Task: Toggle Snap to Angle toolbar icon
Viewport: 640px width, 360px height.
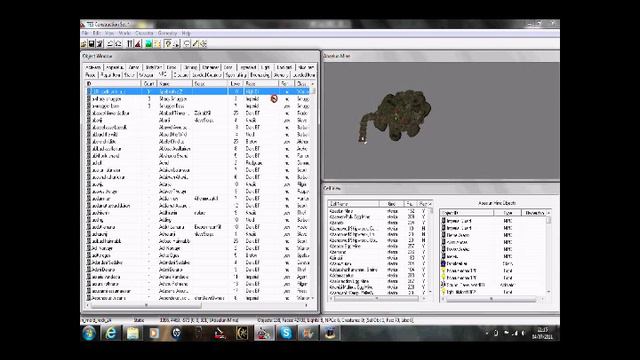Action: click(x=138, y=44)
